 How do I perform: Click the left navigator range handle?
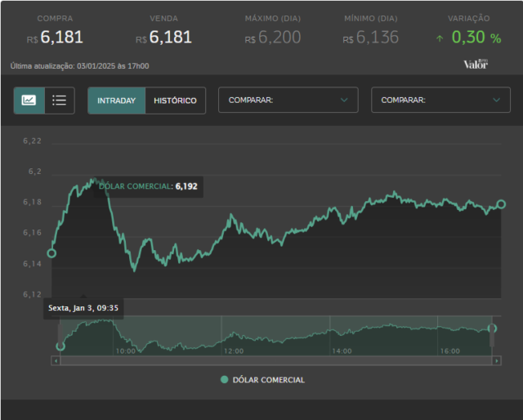[x=60, y=335]
